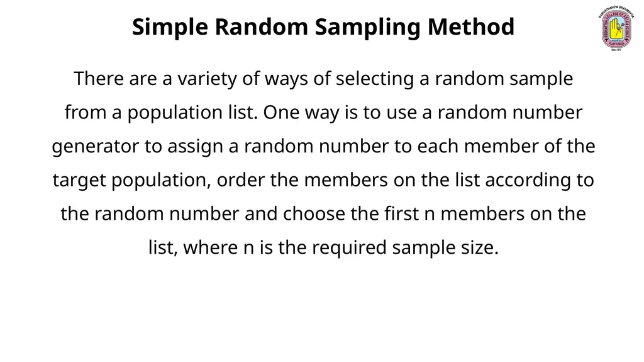Click the college logo emblem

(616, 29)
